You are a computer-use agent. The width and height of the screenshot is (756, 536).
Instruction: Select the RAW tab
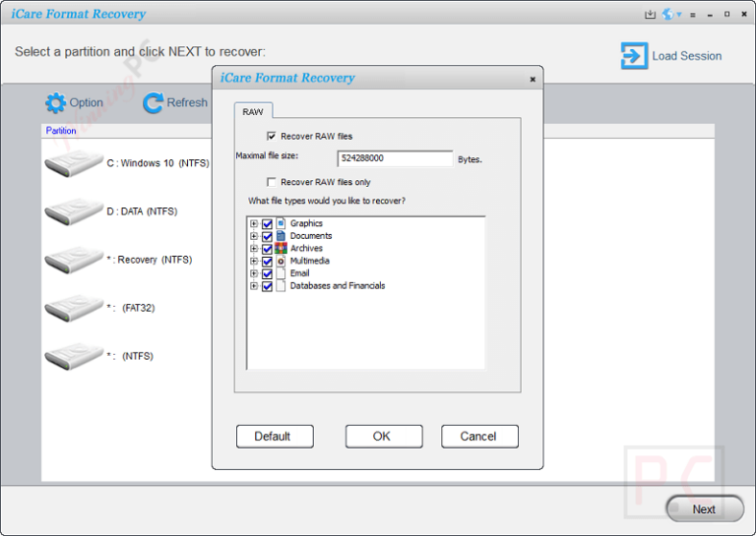coord(253,111)
